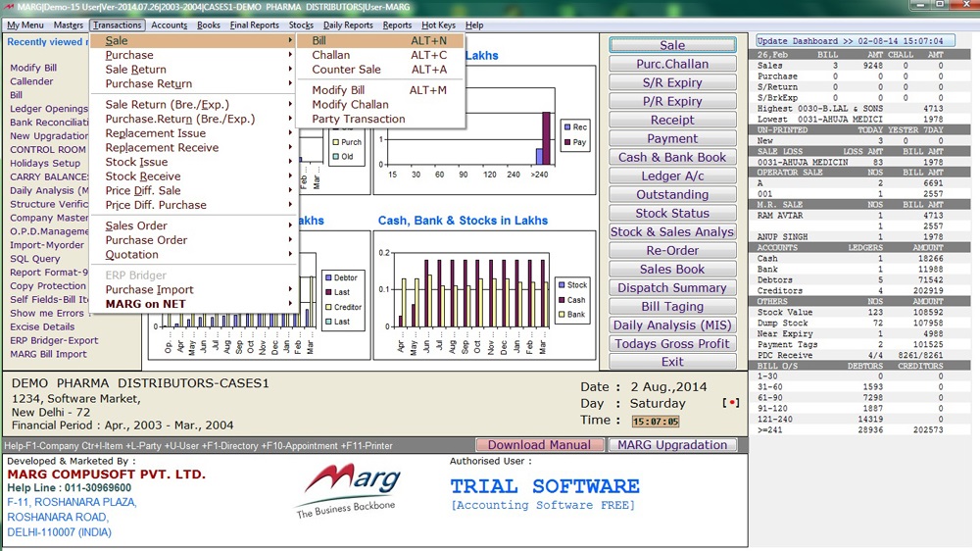The image size is (980, 551).
Task: Click the Re-Order button
Action: coord(672,251)
